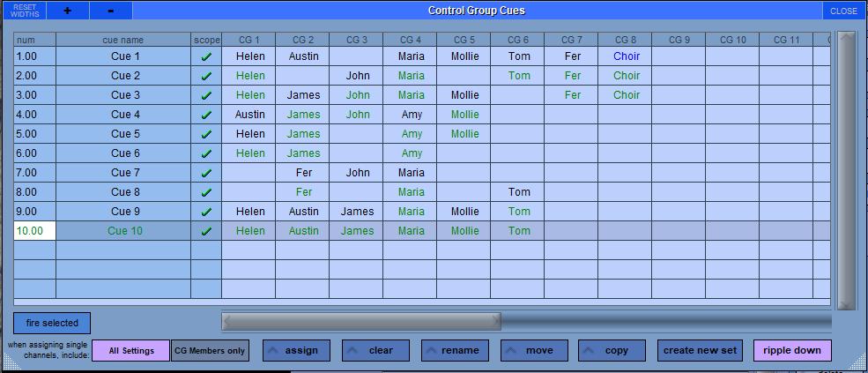Click the vertical scrollbar down arrow
Viewport: 868px width, 373px height.
847,303
